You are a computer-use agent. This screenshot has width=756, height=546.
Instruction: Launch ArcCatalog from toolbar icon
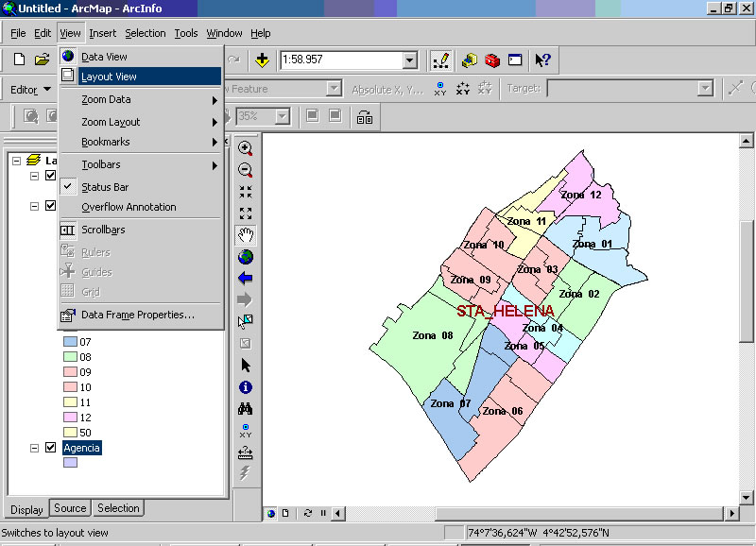click(469, 60)
